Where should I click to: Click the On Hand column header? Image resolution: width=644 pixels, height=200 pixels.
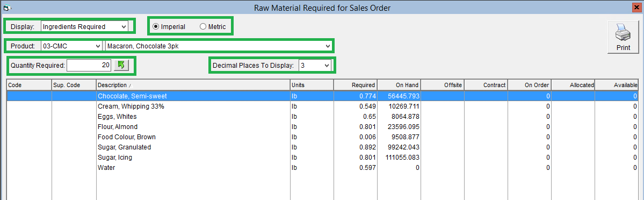coord(399,85)
